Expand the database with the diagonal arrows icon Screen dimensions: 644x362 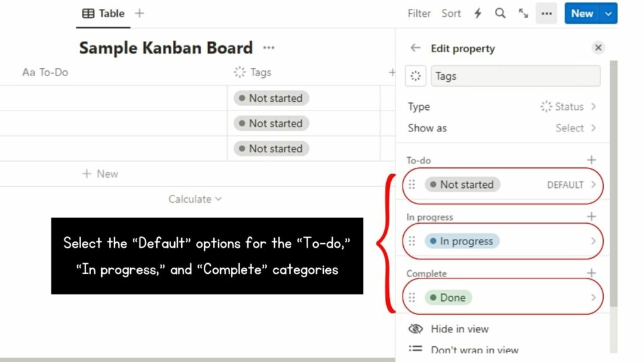(523, 13)
